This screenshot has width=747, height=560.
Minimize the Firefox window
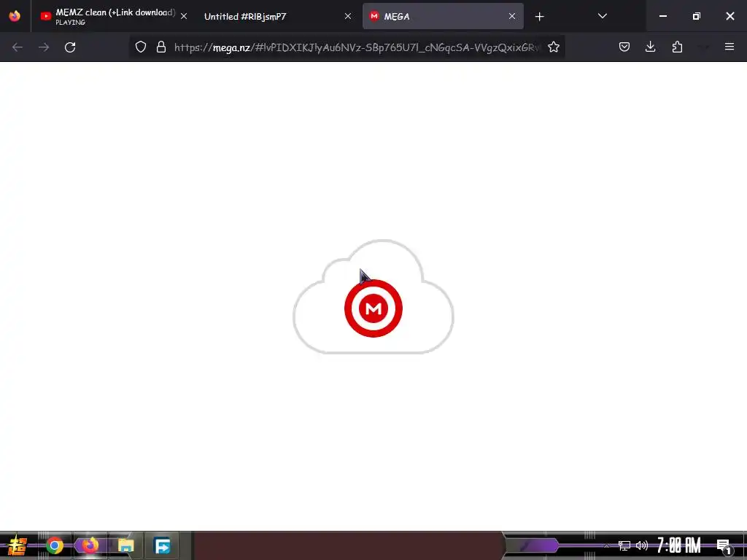(x=662, y=16)
